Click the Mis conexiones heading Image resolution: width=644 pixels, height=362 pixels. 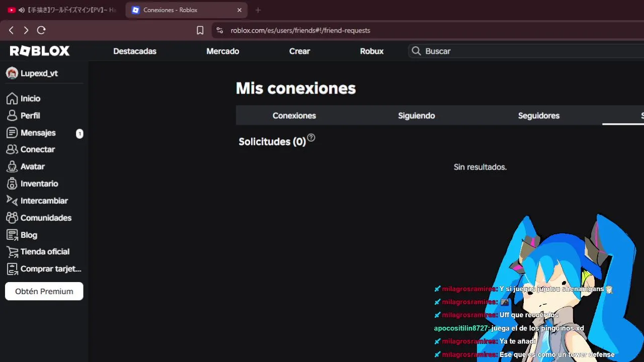click(296, 88)
